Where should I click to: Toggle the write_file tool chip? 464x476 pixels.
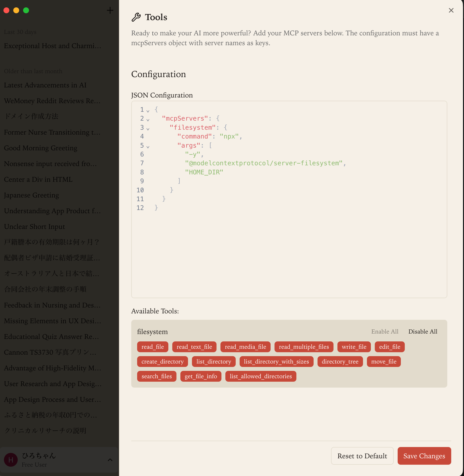click(x=354, y=347)
